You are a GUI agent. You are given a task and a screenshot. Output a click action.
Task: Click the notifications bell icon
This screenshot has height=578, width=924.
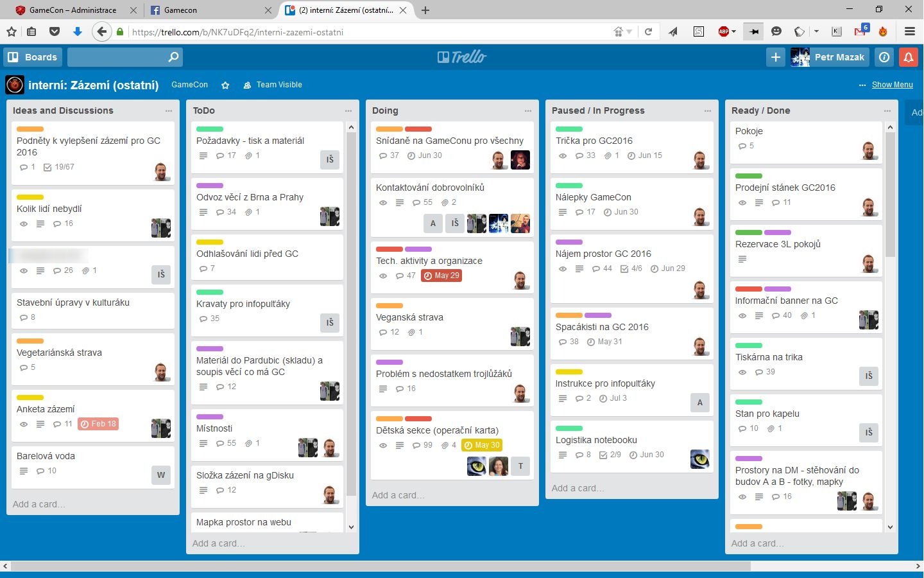(908, 57)
